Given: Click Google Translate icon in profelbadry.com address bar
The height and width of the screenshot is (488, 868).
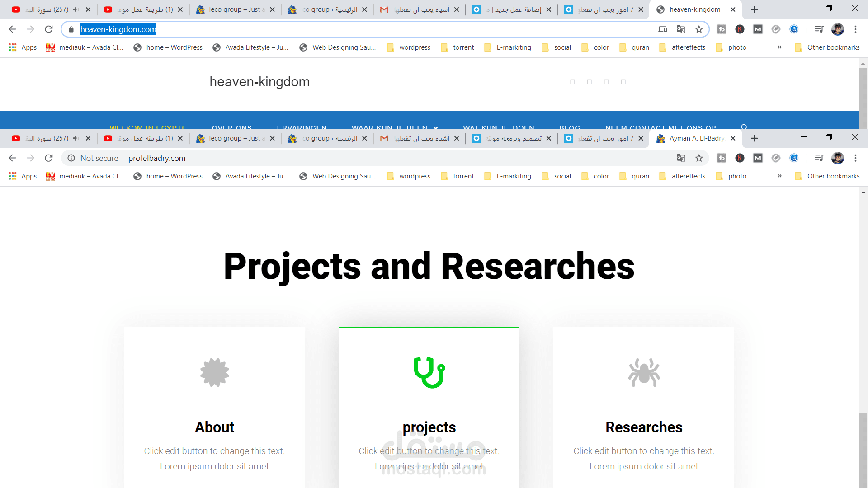Looking at the screenshot, I should [x=680, y=158].
